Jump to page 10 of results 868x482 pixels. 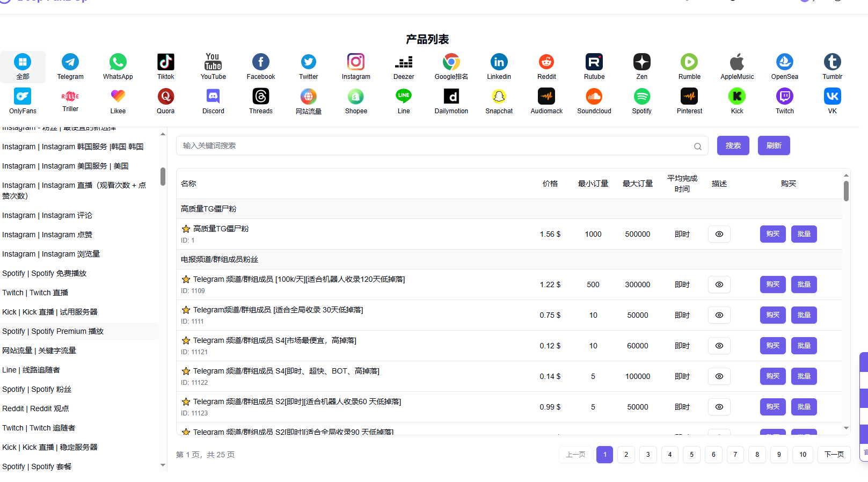click(x=803, y=455)
